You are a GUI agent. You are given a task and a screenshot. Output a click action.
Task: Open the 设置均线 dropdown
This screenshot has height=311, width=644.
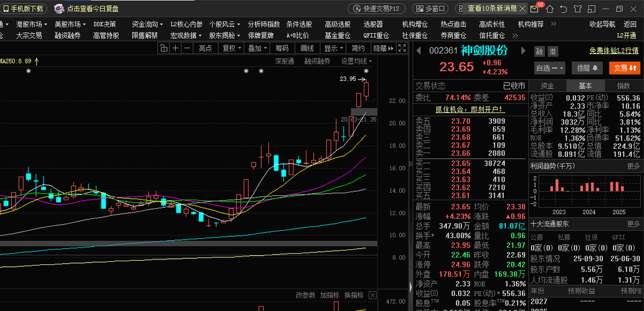(x=356, y=61)
